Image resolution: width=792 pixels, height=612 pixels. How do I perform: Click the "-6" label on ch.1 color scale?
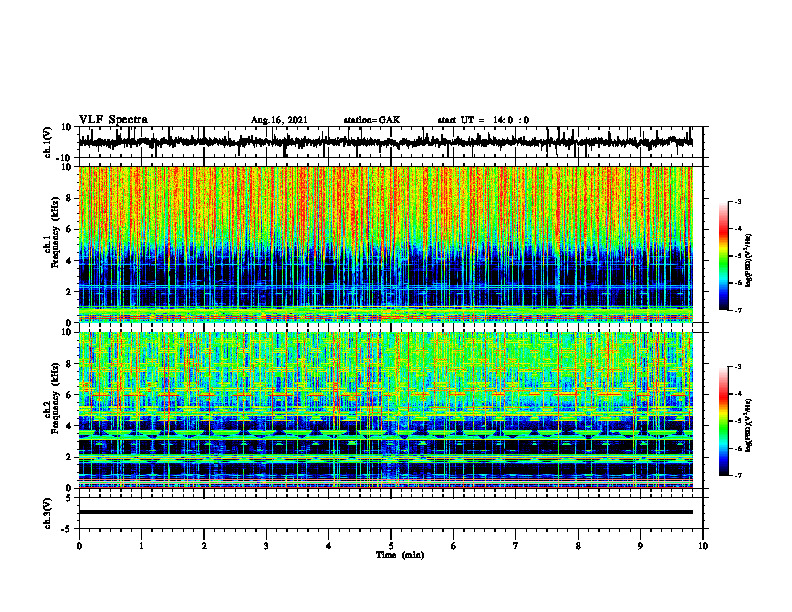[x=738, y=283]
